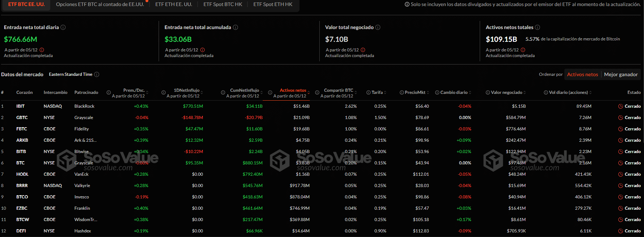Open the IBIT ticker row
Image resolution: width=644 pixels, height=237 pixels.
[x=21, y=106]
